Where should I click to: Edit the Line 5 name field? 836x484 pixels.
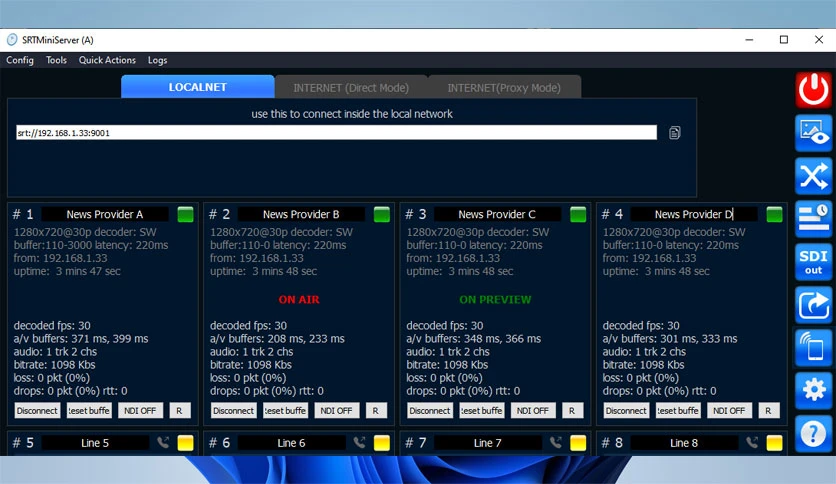coord(95,442)
